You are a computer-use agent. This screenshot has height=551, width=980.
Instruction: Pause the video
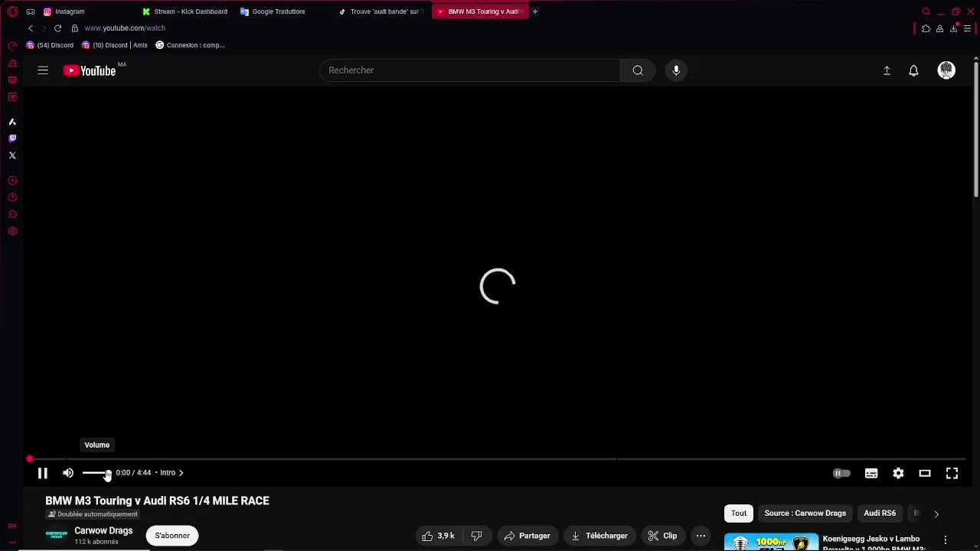click(x=43, y=473)
